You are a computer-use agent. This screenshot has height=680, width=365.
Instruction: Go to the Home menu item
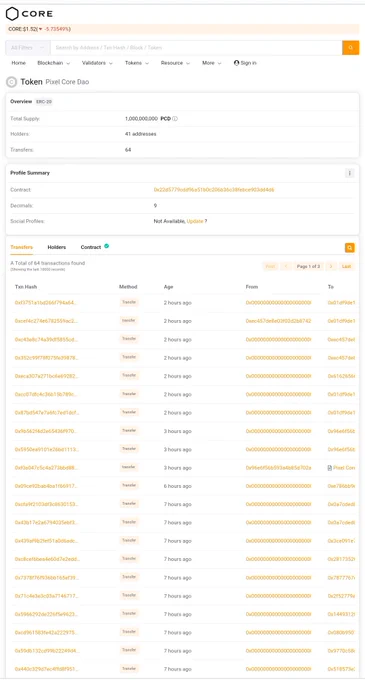click(x=19, y=63)
